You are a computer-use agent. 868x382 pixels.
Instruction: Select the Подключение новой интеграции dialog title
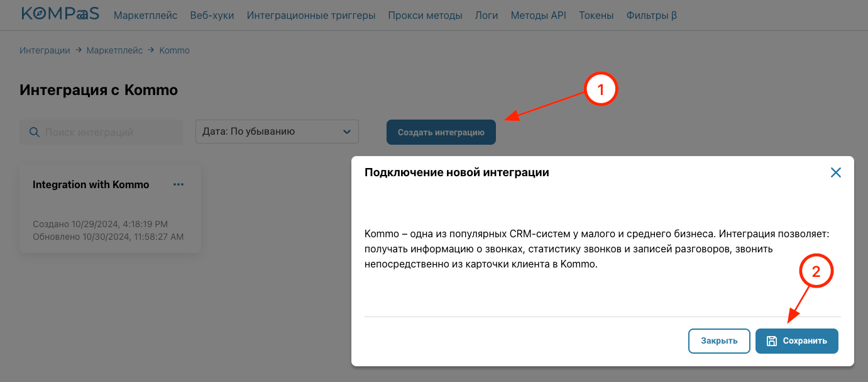pos(457,172)
